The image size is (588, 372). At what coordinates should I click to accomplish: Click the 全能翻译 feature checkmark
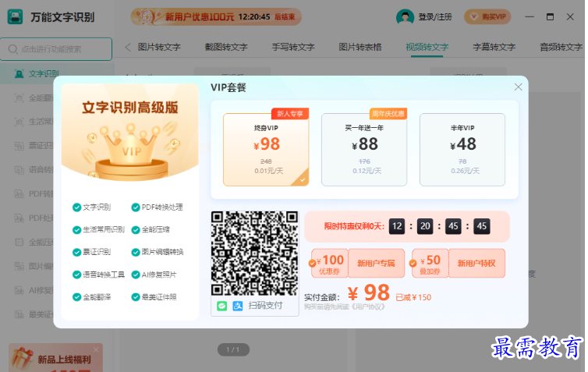(x=77, y=297)
